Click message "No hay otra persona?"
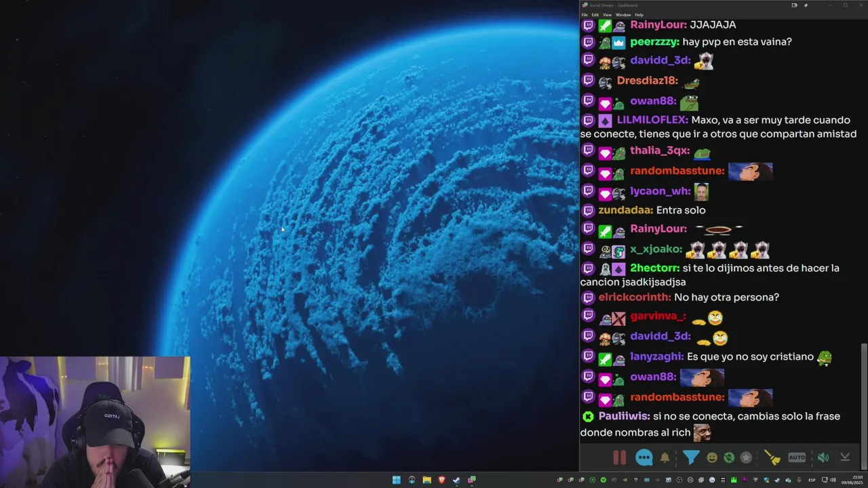The height and width of the screenshot is (488, 868). pyautogui.click(x=726, y=298)
